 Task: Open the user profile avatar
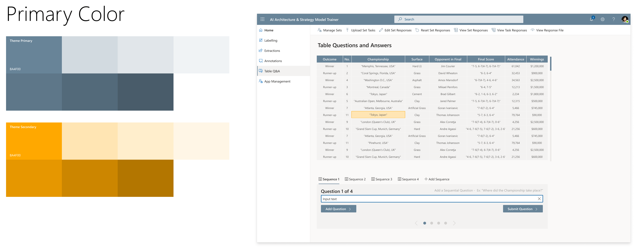[624, 19]
